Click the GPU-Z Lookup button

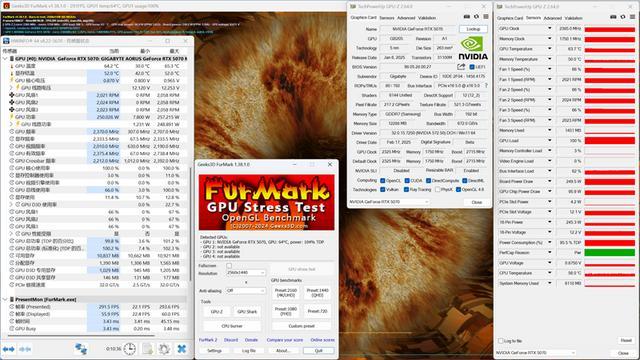click(x=473, y=29)
